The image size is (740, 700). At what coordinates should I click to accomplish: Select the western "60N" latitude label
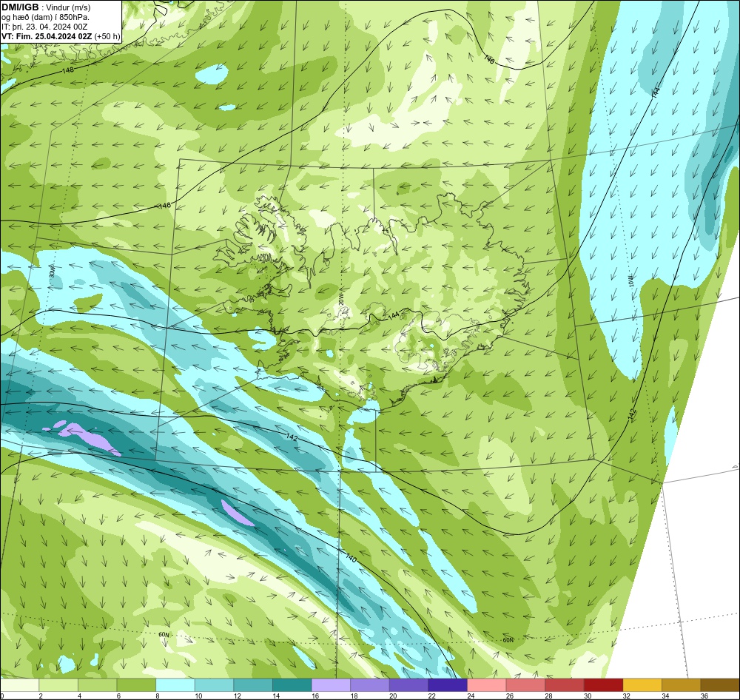pos(164,635)
